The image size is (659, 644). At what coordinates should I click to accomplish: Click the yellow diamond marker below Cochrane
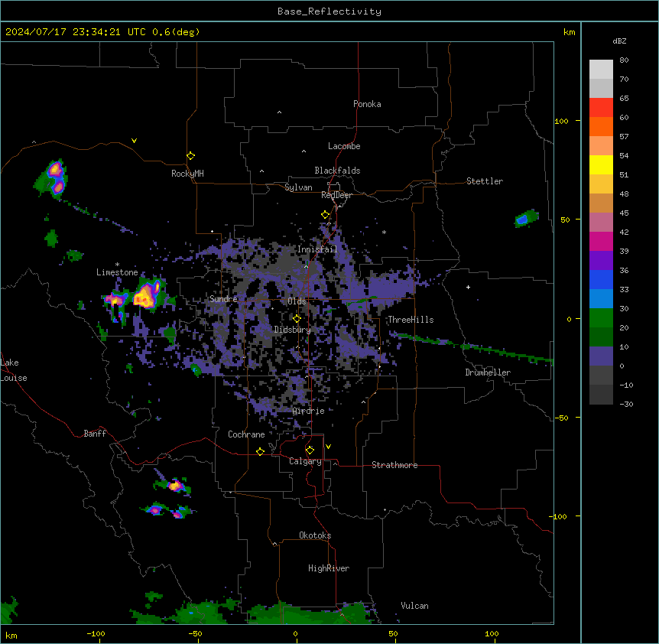click(x=260, y=452)
